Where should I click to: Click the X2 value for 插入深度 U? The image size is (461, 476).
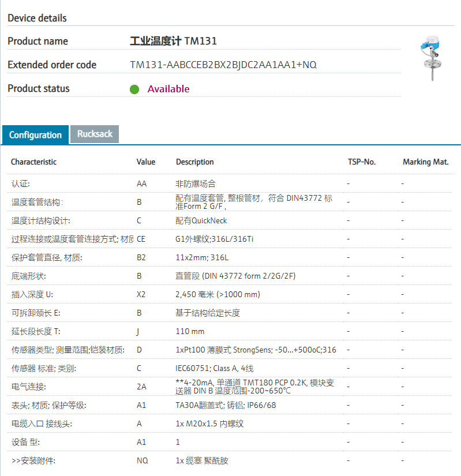[141, 294]
